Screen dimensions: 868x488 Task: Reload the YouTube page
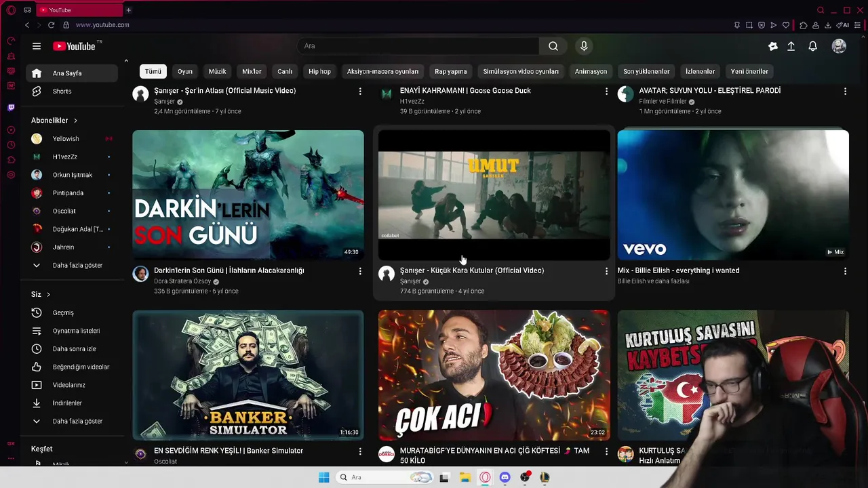51,25
